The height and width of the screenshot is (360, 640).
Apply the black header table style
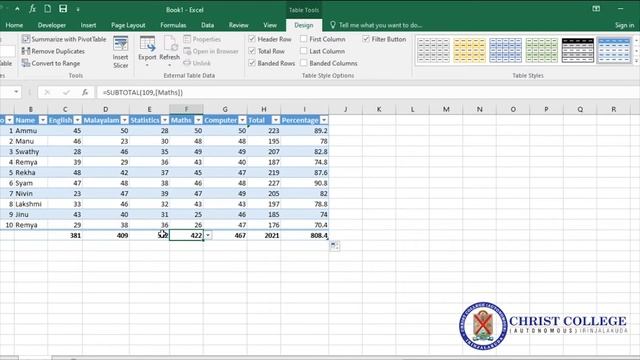(x=578, y=50)
